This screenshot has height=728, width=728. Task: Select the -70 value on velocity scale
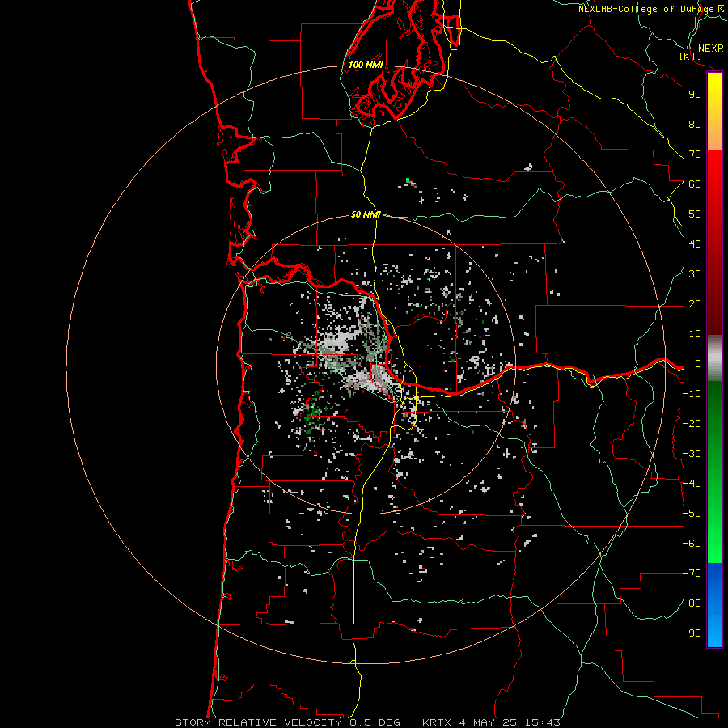pos(692,574)
